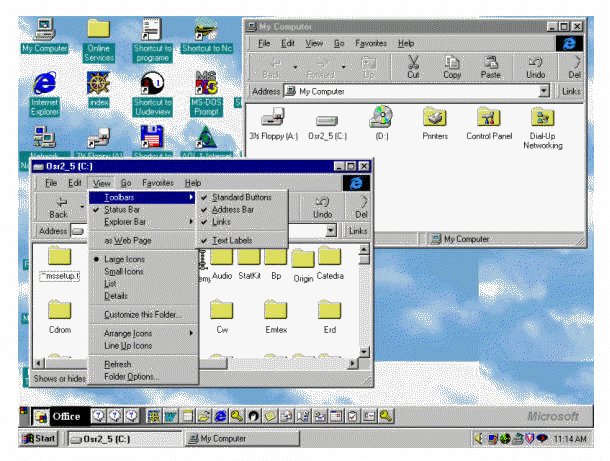
Task: Disable Text Labels in Toolbars submenu
Action: tap(233, 241)
